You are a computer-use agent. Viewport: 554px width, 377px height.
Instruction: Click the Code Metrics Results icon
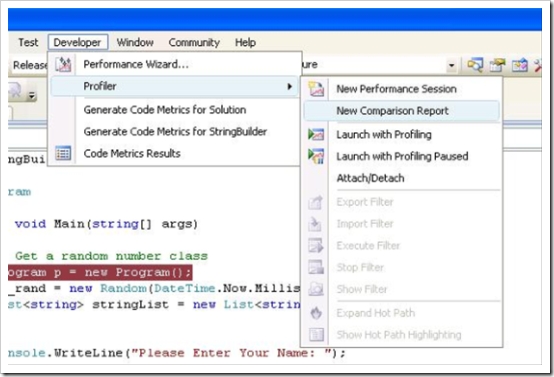point(63,153)
